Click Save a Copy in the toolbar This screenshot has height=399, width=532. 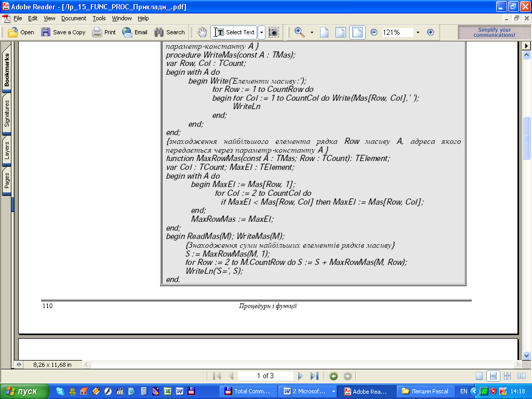coord(63,32)
